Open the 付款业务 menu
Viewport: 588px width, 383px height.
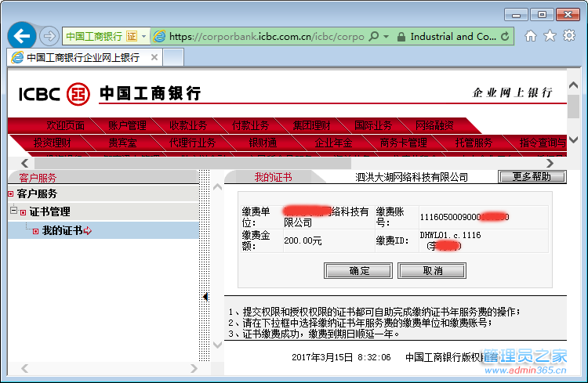[x=250, y=125]
